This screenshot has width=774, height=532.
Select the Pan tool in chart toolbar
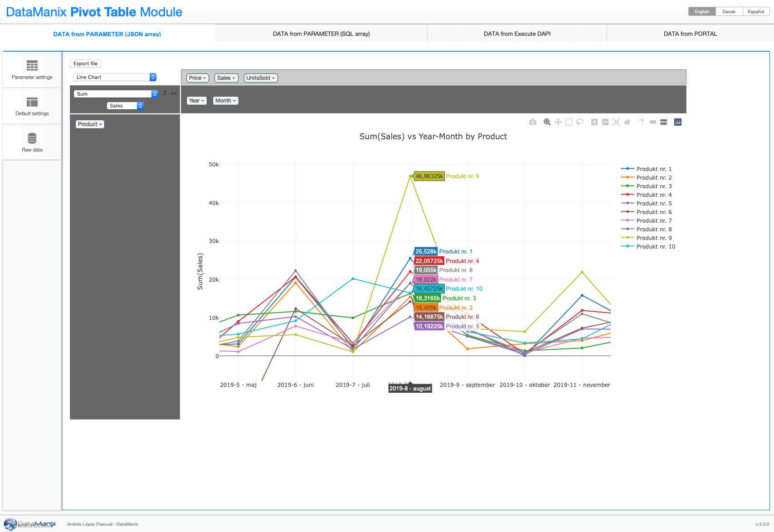point(558,122)
